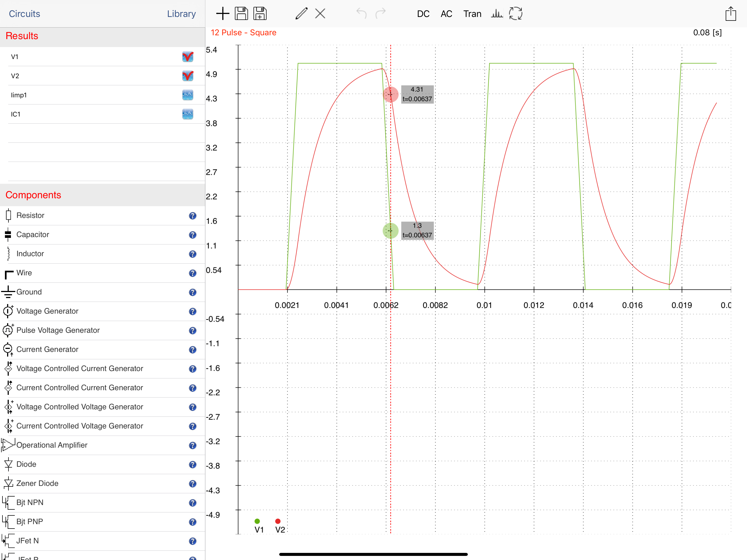The image size is (747, 560).
Task: Run AC analysis
Action: [x=446, y=14]
